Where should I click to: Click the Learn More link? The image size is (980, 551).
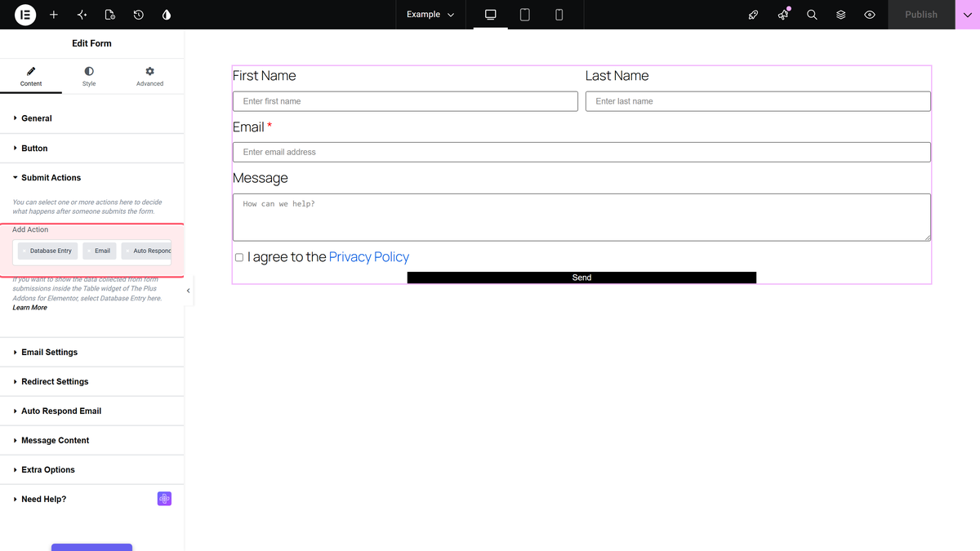tap(30, 308)
